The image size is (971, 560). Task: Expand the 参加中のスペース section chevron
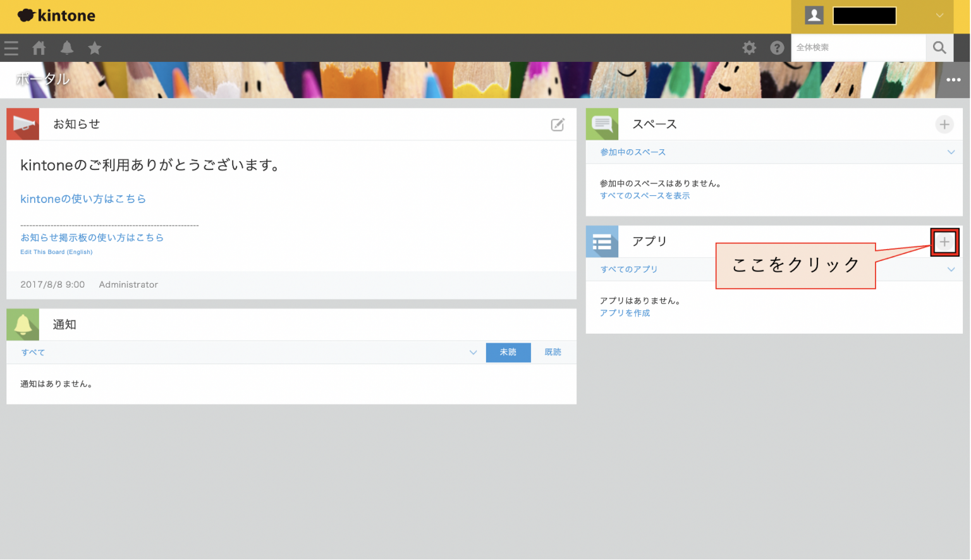tap(951, 152)
